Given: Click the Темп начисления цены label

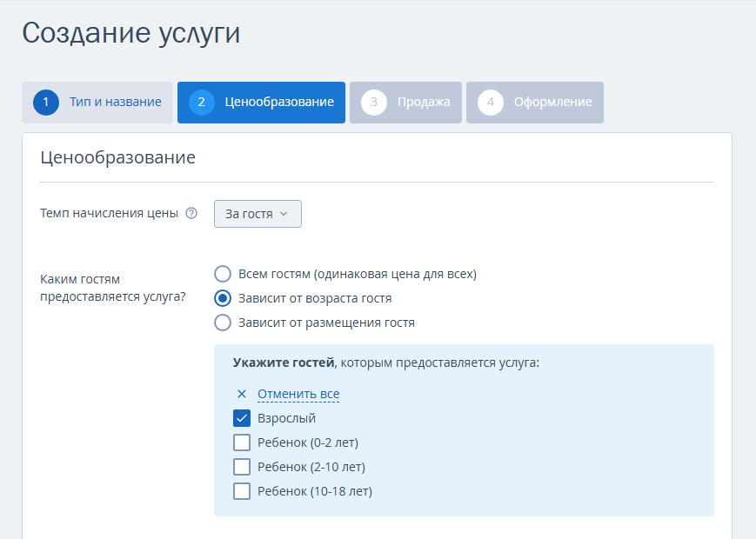Looking at the screenshot, I should click(x=109, y=213).
